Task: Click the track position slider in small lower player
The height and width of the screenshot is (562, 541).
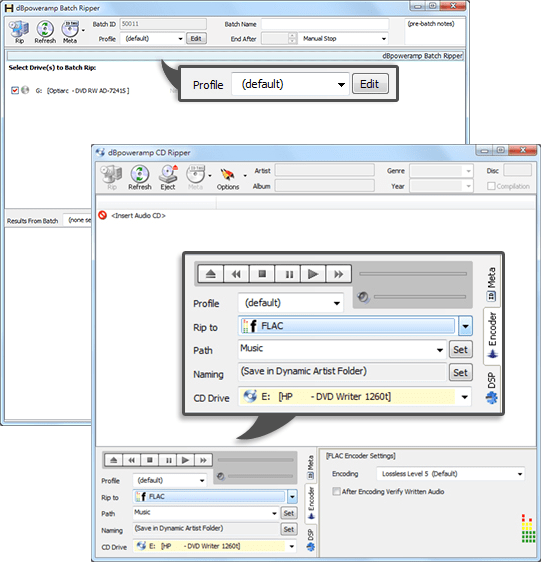Action: click(x=256, y=460)
